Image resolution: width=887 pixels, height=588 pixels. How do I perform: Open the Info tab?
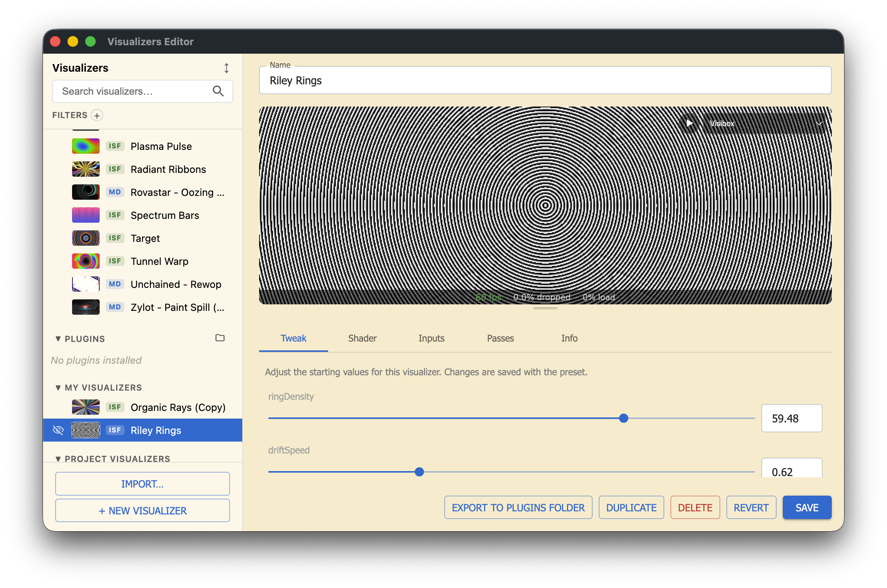click(x=569, y=338)
